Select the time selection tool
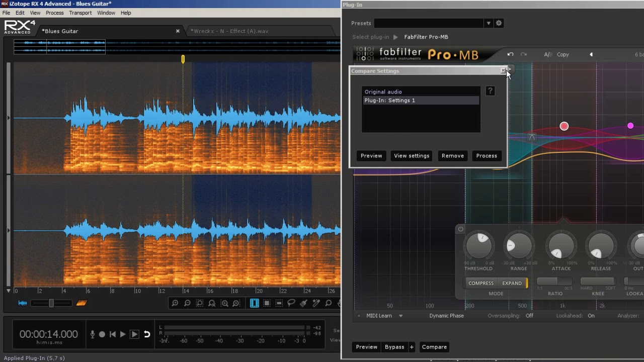The height and width of the screenshot is (362, 644). point(255,303)
